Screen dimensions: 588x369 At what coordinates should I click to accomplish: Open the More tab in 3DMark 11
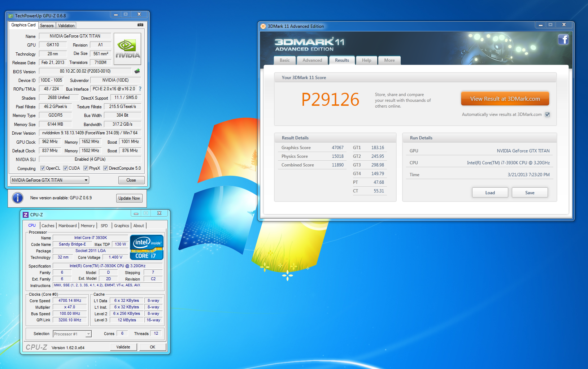click(389, 60)
